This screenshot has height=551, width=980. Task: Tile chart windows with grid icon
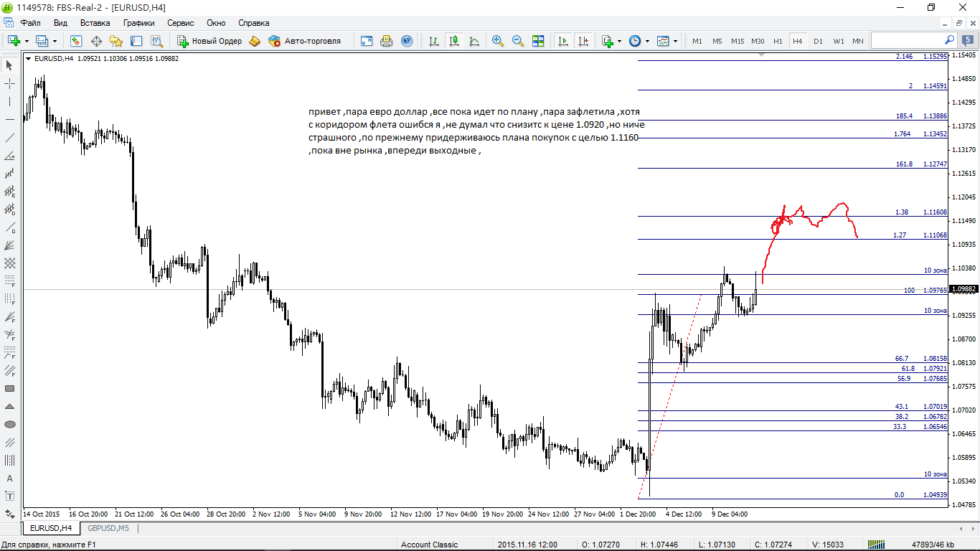coord(538,41)
